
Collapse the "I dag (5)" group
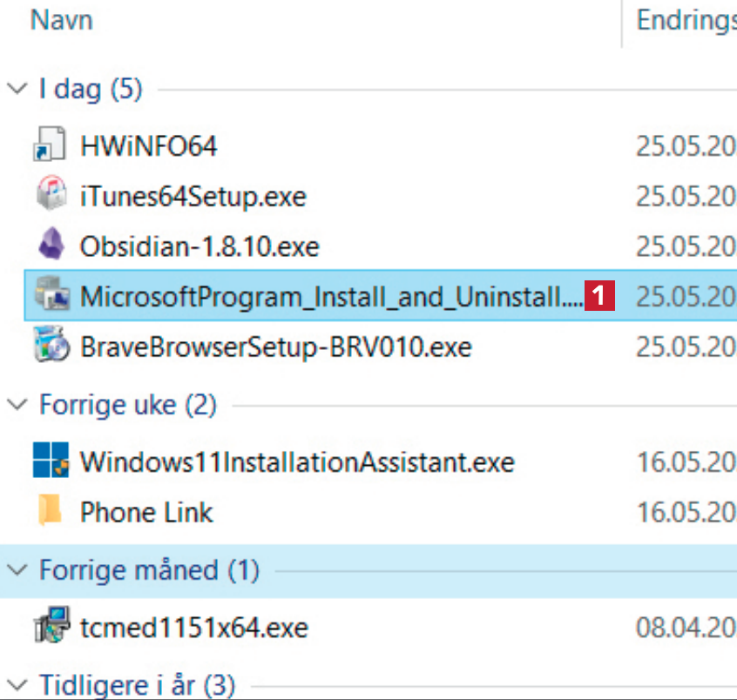17,89
